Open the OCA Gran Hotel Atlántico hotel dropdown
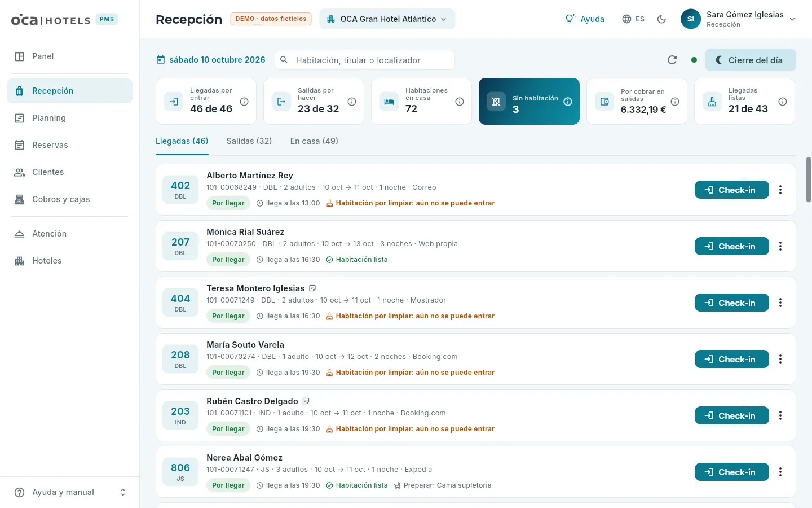 (x=387, y=19)
